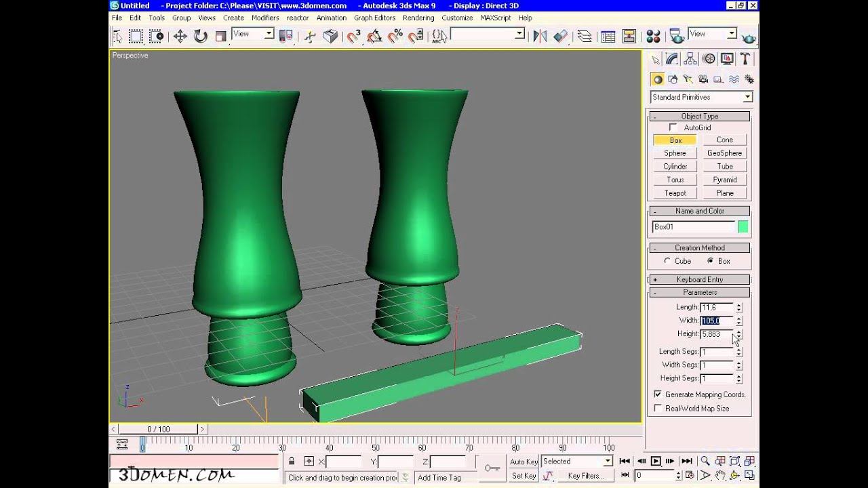This screenshot has width=868, height=488.
Task: Select the Cube creation method
Action: coord(667,261)
